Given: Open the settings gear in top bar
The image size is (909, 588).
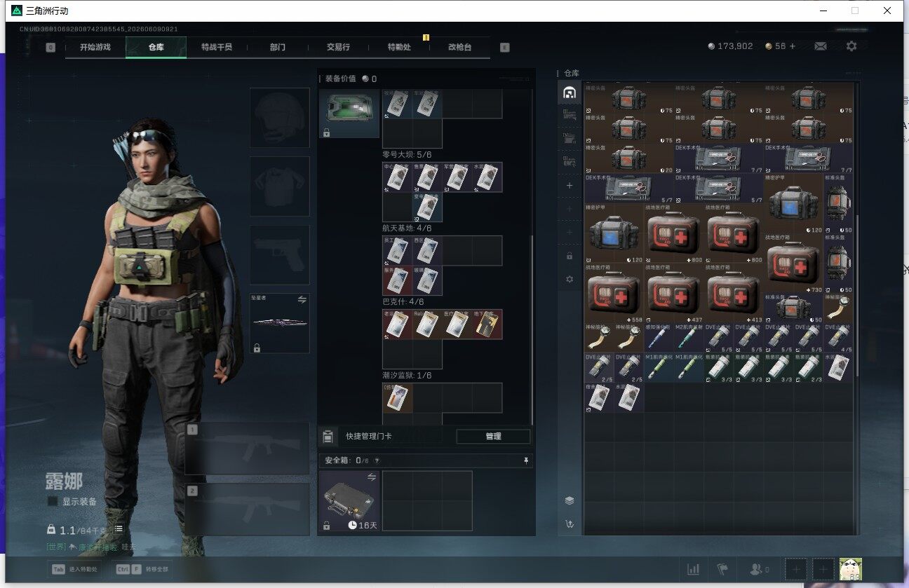Looking at the screenshot, I should click(851, 46).
